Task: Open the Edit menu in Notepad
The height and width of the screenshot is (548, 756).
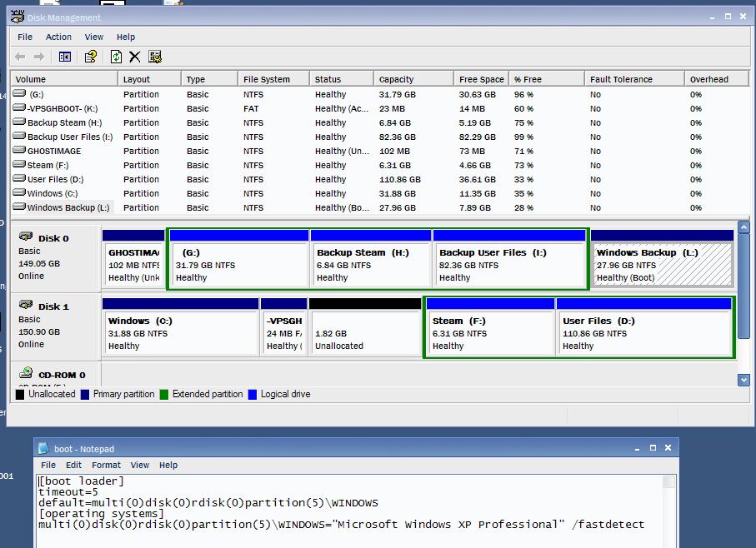Action: coord(73,465)
